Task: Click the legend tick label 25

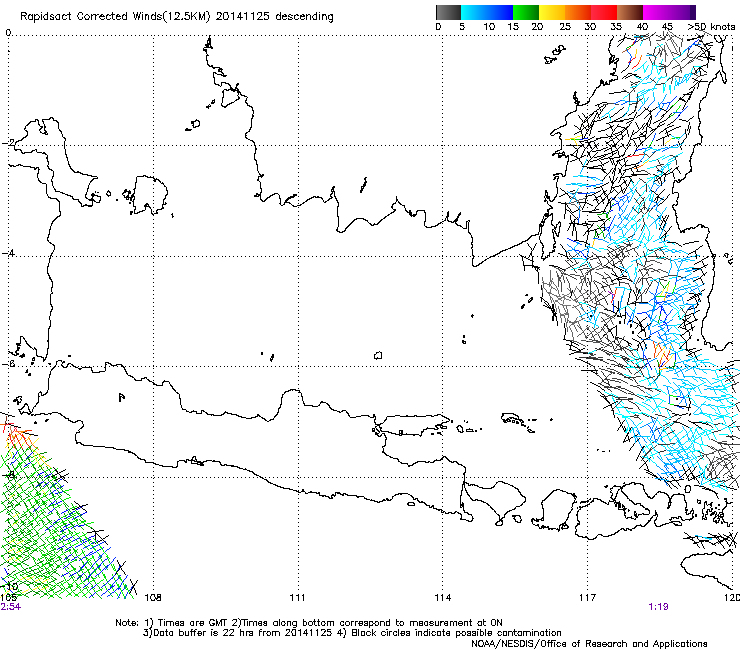Action: coord(565,27)
